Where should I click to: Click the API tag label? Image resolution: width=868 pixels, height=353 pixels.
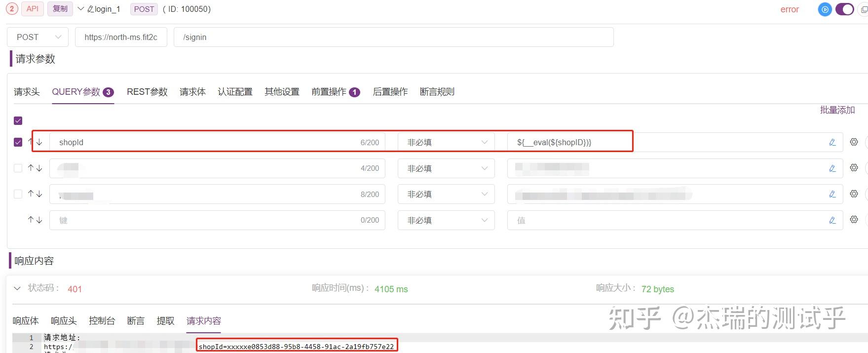[x=33, y=9]
